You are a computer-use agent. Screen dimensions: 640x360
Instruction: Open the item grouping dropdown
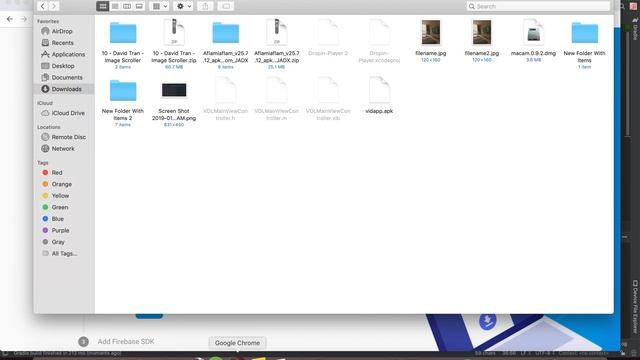(x=160, y=6)
